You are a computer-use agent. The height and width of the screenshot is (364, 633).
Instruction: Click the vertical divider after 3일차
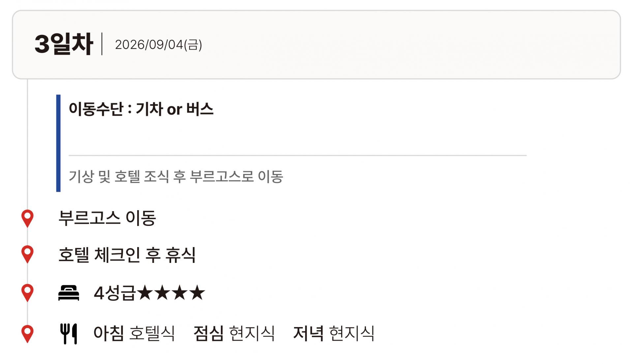(x=102, y=44)
